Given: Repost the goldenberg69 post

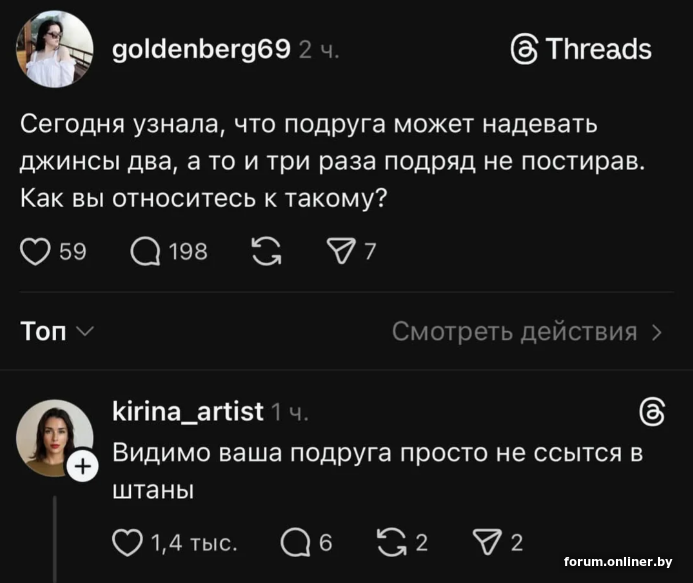Looking at the screenshot, I should point(266,251).
